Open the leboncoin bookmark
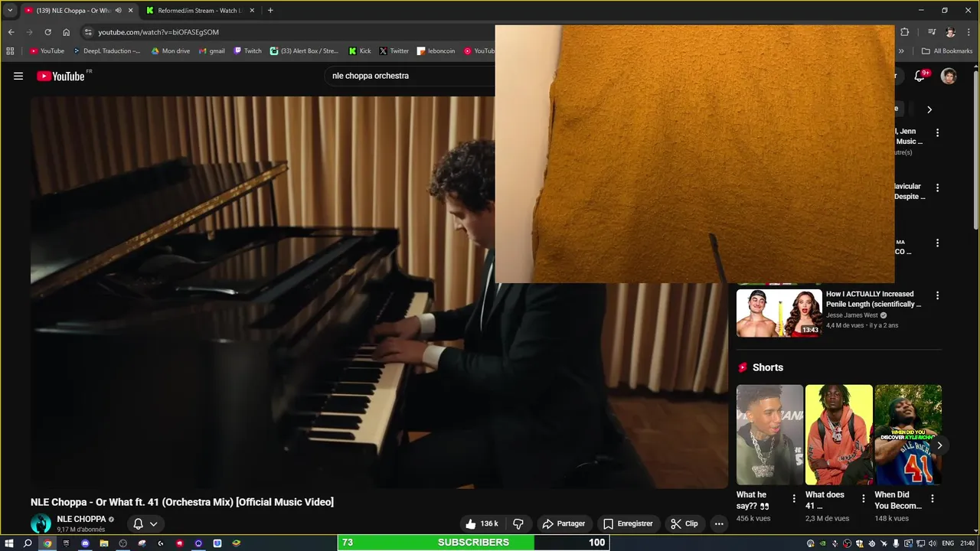This screenshot has width=980, height=551. coord(436,51)
